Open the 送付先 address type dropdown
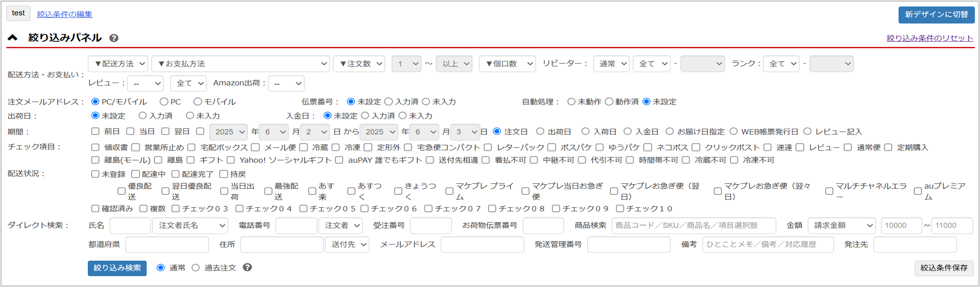The height and width of the screenshot is (287, 980). pos(347,245)
